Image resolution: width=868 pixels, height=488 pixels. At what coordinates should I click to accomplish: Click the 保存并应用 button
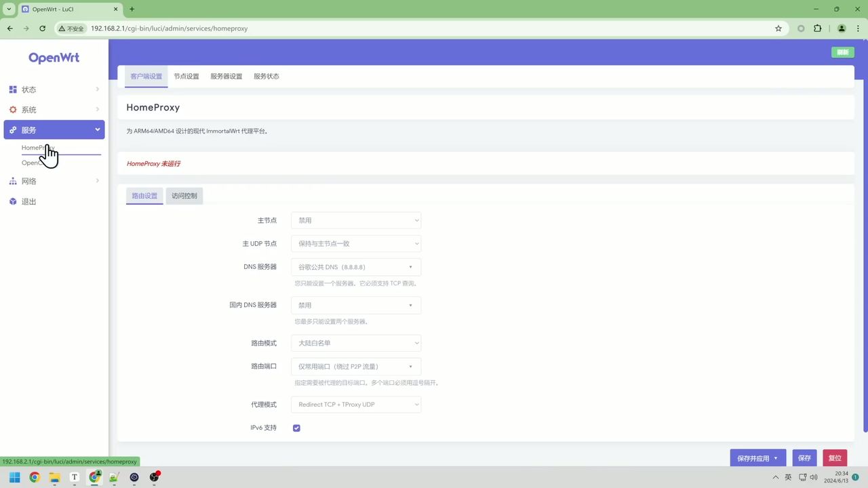[753, 457]
